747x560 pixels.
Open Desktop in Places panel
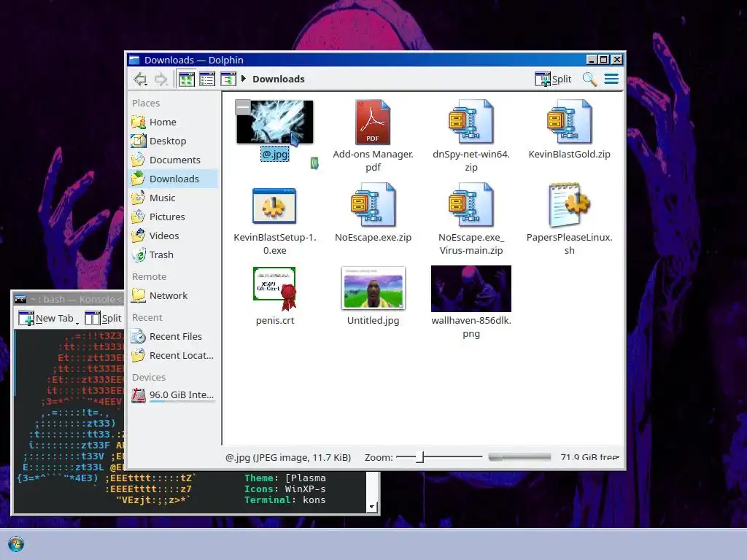(174, 141)
